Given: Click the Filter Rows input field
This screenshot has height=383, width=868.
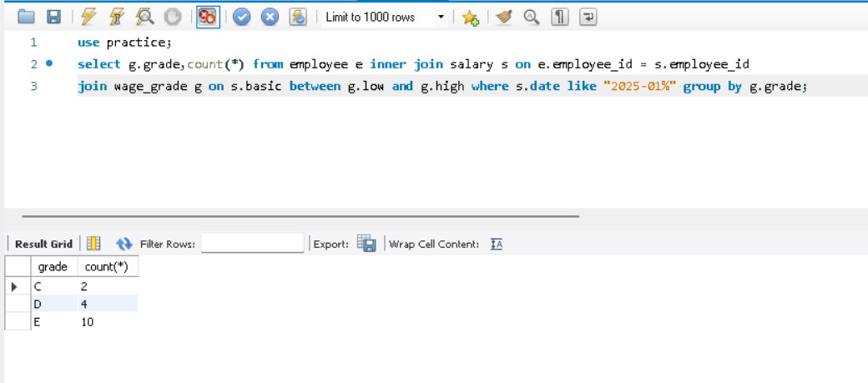Looking at the screenshot, I should click(252, 244).
